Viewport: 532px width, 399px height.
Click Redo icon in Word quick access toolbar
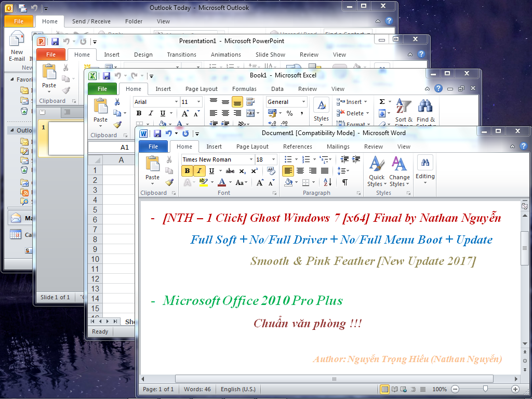185,134
